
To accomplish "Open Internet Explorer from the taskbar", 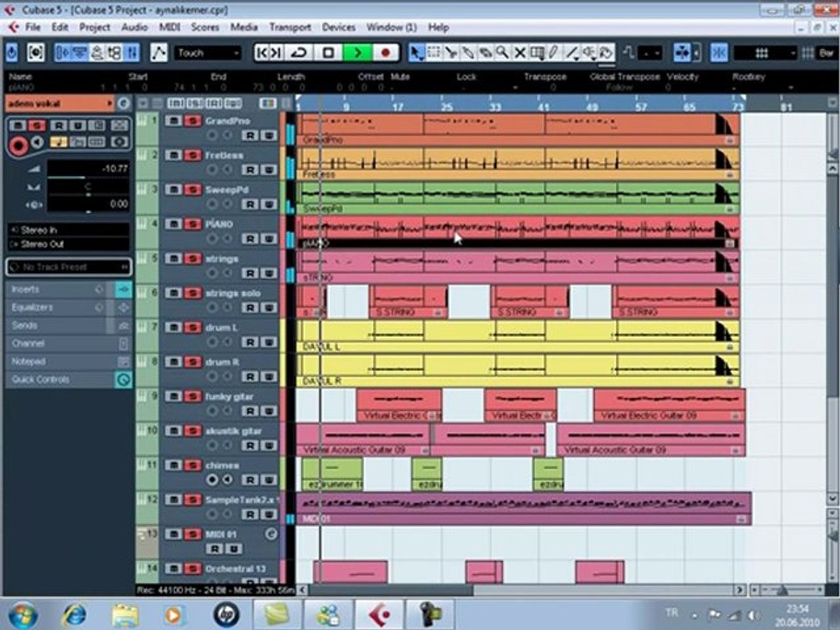I will [x=73, y=614].
